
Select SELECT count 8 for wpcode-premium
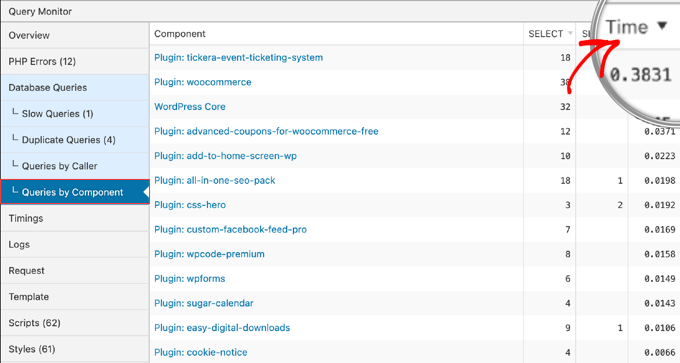(x=568, y=254)
